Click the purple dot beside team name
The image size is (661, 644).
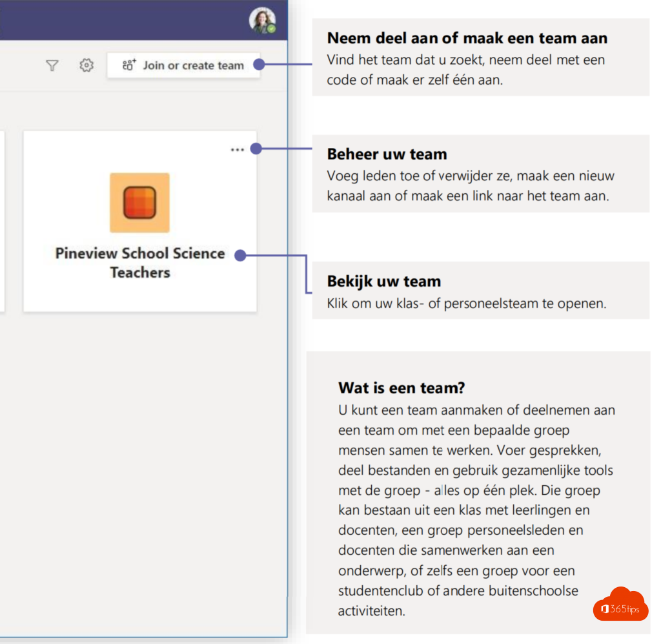pos(240,255)
